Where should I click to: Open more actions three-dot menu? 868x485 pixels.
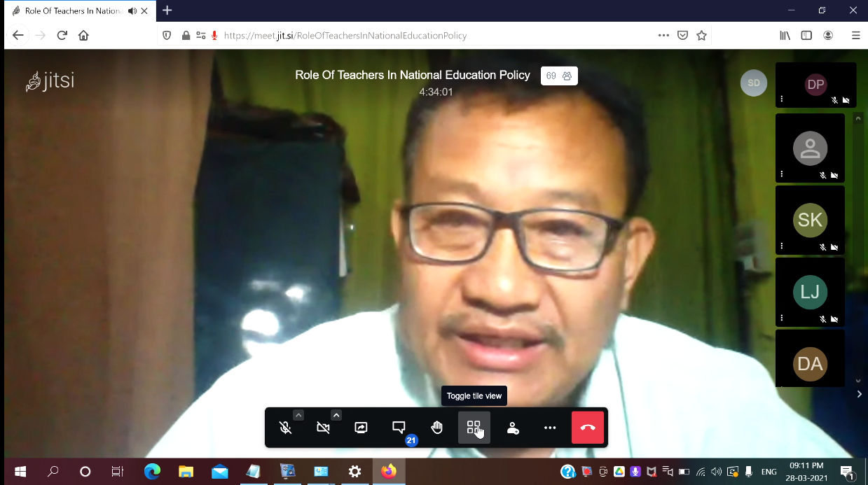tap(550, 428)
